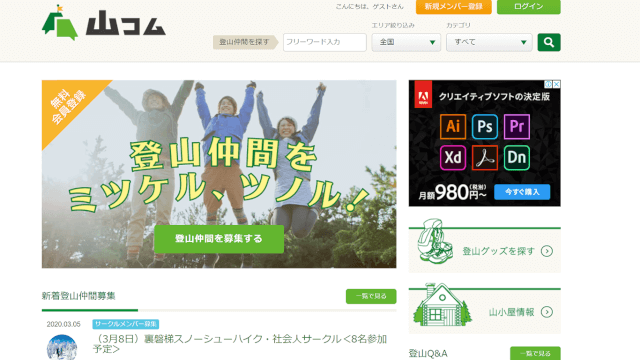Click the Photoshop Ps icon in ad
The width and height of the screenshot is (640, 360).
pos(484,127)
